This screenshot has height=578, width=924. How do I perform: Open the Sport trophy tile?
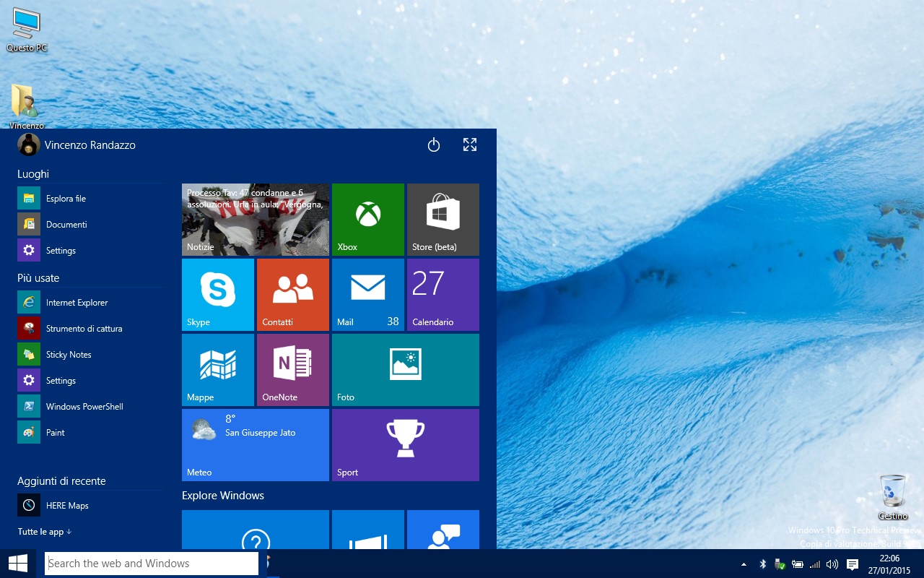click(x=406, y=445)
